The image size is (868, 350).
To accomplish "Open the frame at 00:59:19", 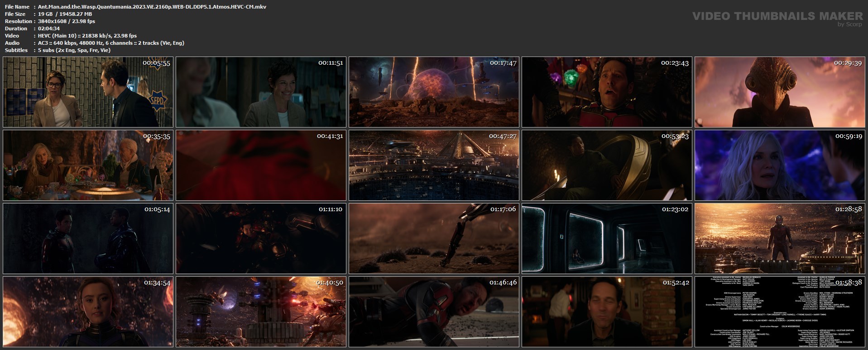I will (x=780, y=165).
